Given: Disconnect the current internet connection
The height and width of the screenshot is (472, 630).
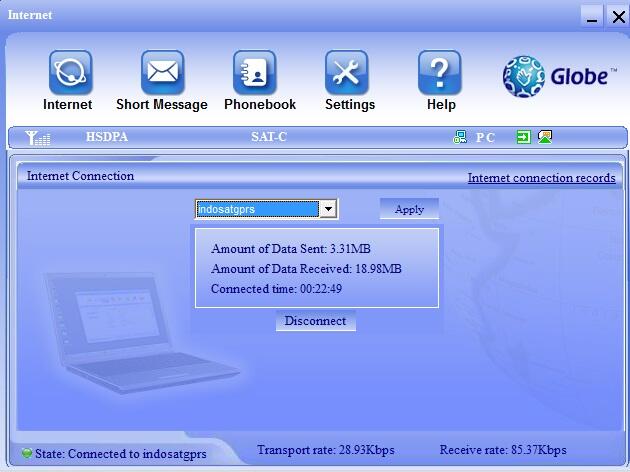Looking at the screenshot, I should click(x=315, y=321).
